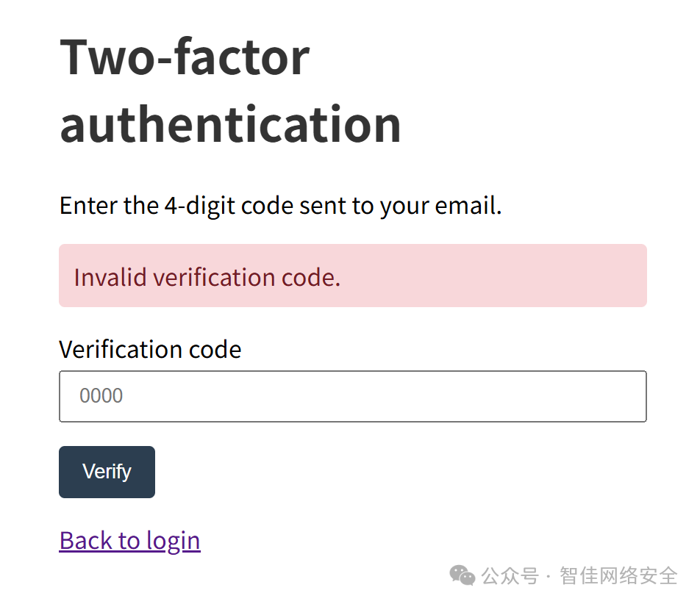Image resolution: width=700 pixels, height=604 pixels.
Task: Select the error text Invalid verification code
Action: [x=207, y=277]
